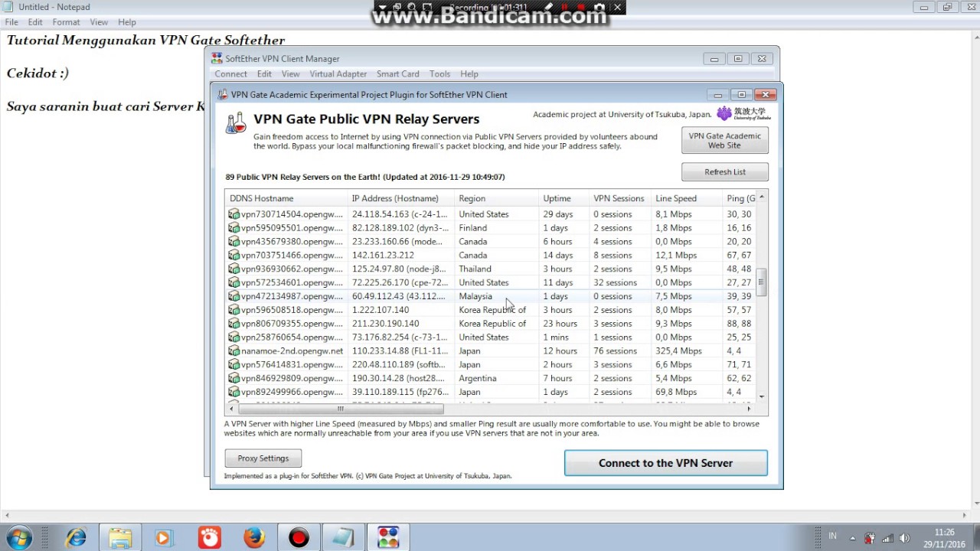Viewport: 980px width, 551px height.
Task: Click server icon for vpn703751466 row
Action: [234, 256]
